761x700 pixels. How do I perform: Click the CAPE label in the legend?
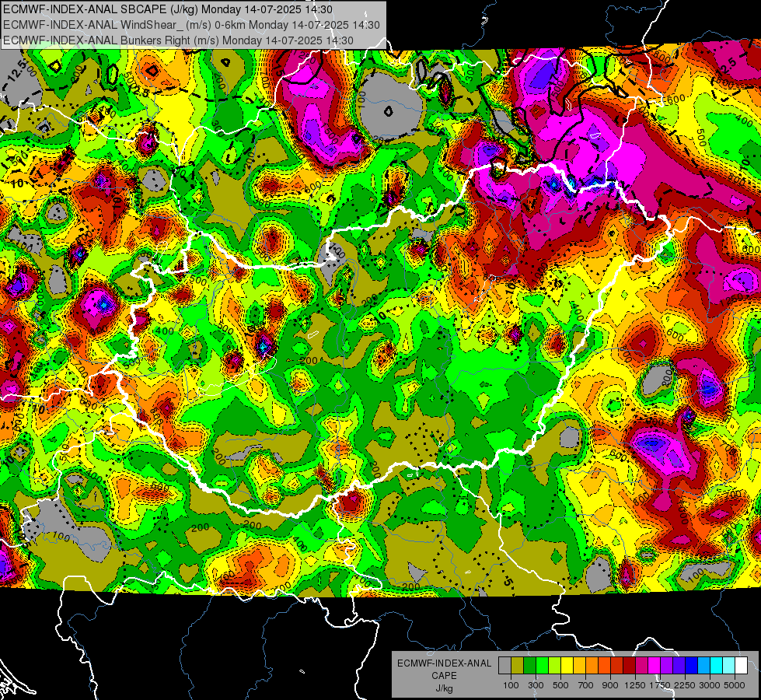tap(444, 676)
